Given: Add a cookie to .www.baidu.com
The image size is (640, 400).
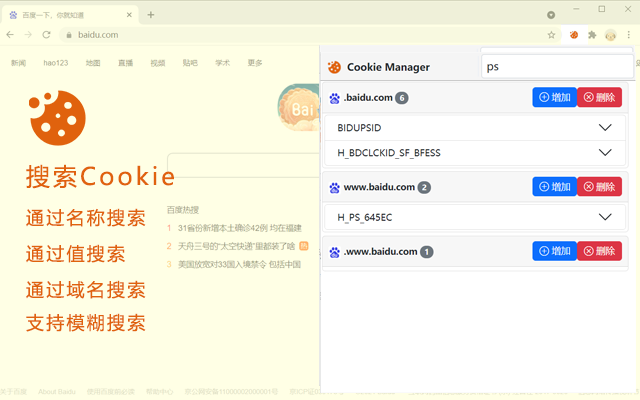Looking at the screenshot, I should click(x=554, y=251).
